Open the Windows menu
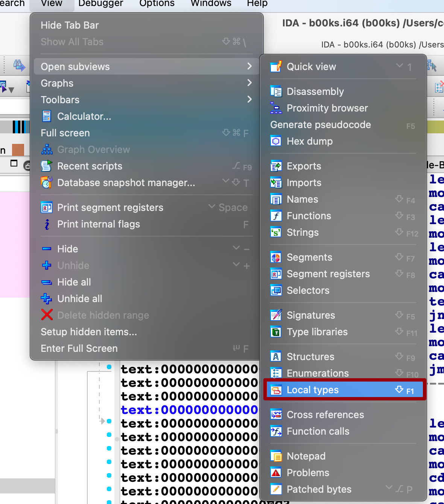 click(x=211, y=3)
